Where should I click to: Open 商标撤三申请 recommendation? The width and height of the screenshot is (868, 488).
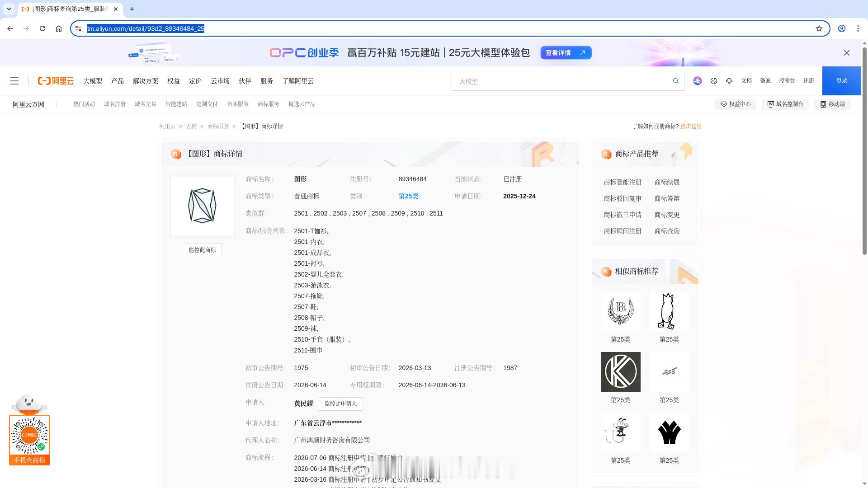click(x=623, y=215)
